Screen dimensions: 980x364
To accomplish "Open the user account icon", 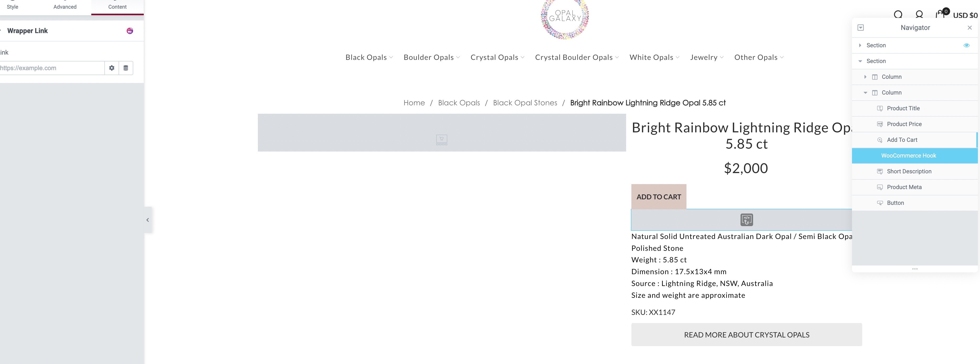I will [x=919, y=14].
